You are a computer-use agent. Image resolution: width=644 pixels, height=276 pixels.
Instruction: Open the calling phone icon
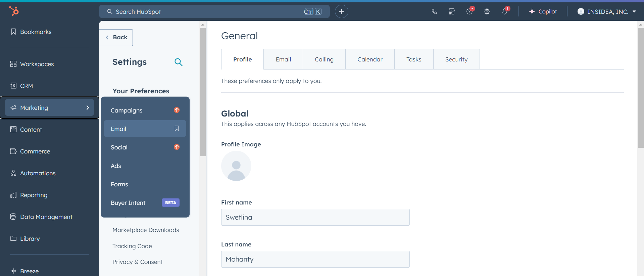pos(434,11)
